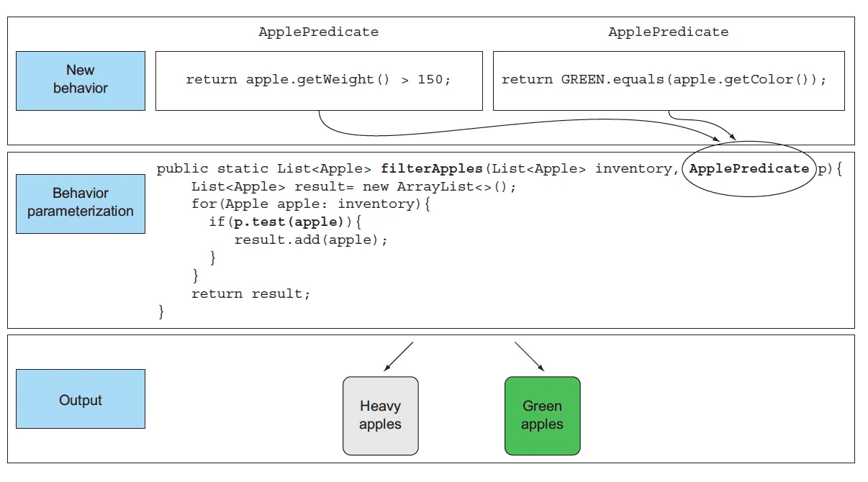Click the blue "Output" label box
Image resolution: width=868 pixels, height=482 pixels.
tap(80, 399)
